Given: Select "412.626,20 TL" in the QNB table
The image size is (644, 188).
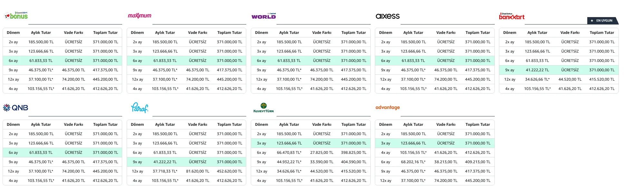Looking at the screenshot, I should coord(105,181).
